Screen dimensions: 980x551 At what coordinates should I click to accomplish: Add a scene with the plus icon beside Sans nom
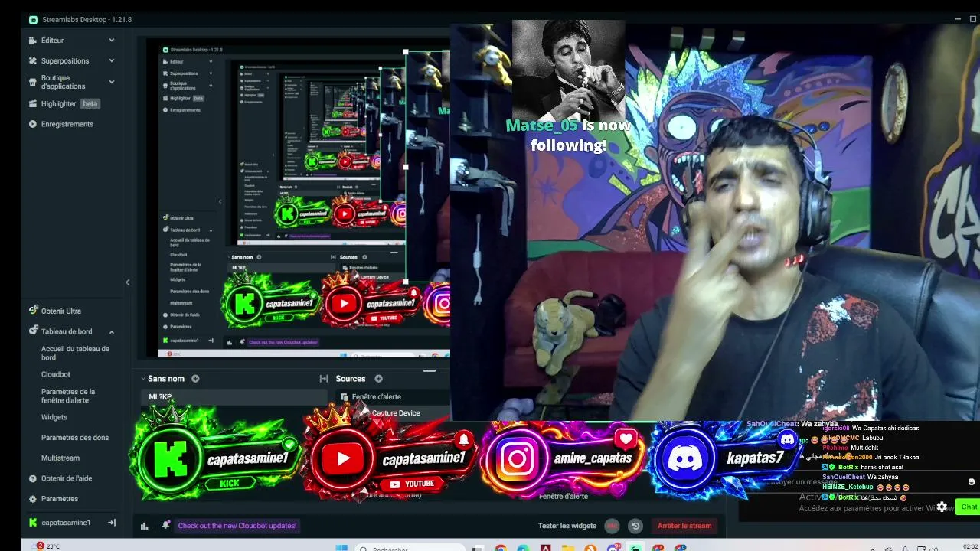tap(195, 379)
